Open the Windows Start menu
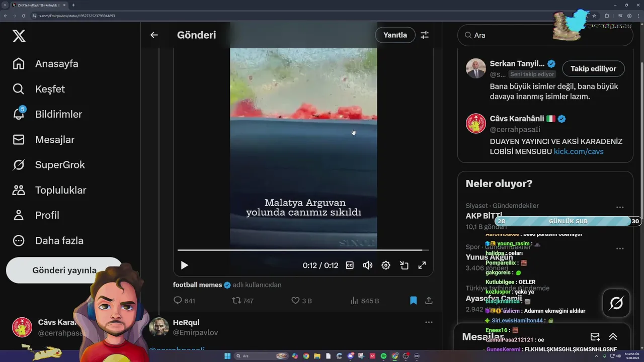The height and width of the screenshot is (362, 644). 227,356
